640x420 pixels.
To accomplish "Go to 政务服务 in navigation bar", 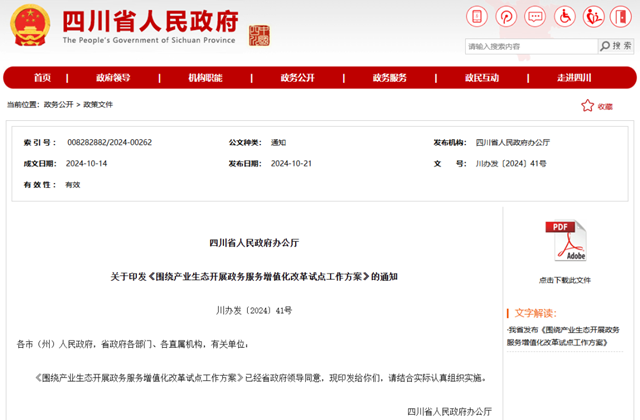I will 389,78.
